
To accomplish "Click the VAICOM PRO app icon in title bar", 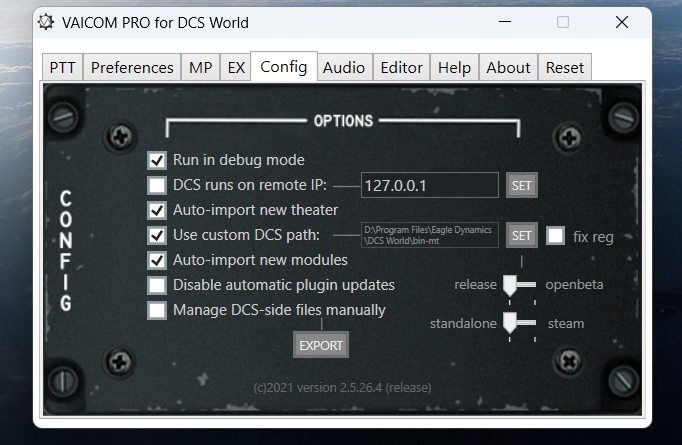I will (46, 22).
